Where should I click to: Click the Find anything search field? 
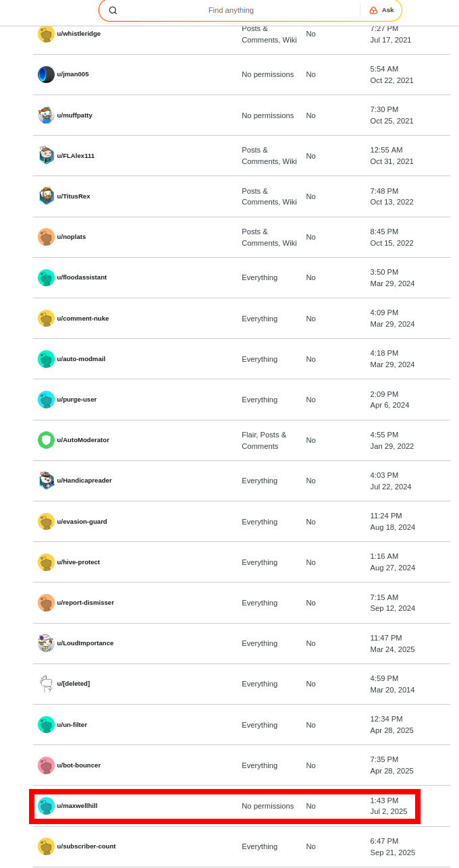click(x=231, y=10)
